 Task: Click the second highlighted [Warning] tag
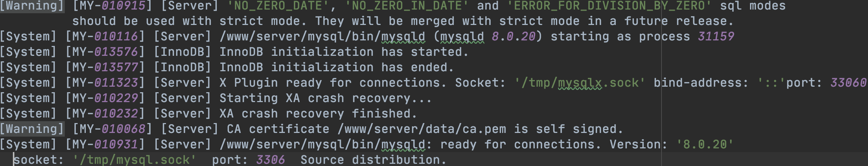point(32,129)
